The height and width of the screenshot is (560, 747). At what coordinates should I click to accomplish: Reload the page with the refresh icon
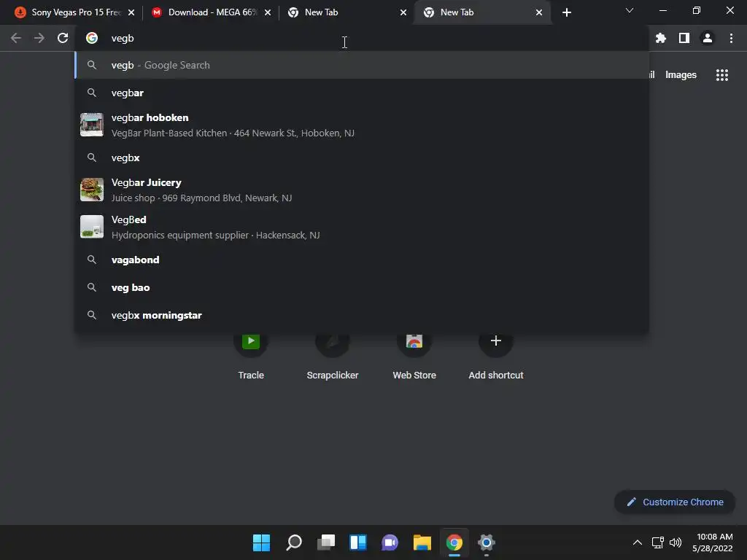(63, 38)
